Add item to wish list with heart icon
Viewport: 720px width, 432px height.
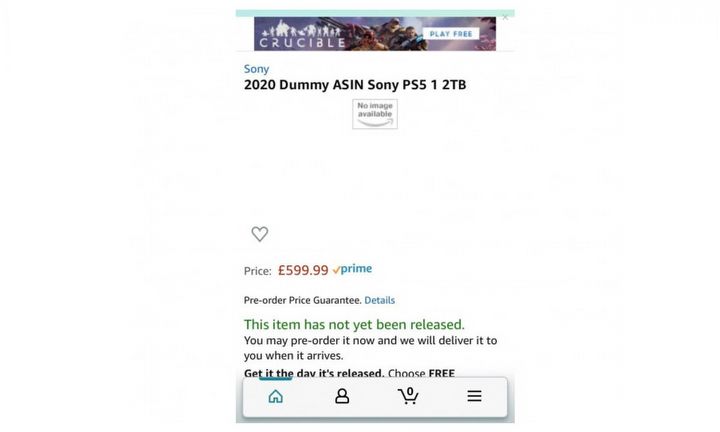click(x=259, y=234)
